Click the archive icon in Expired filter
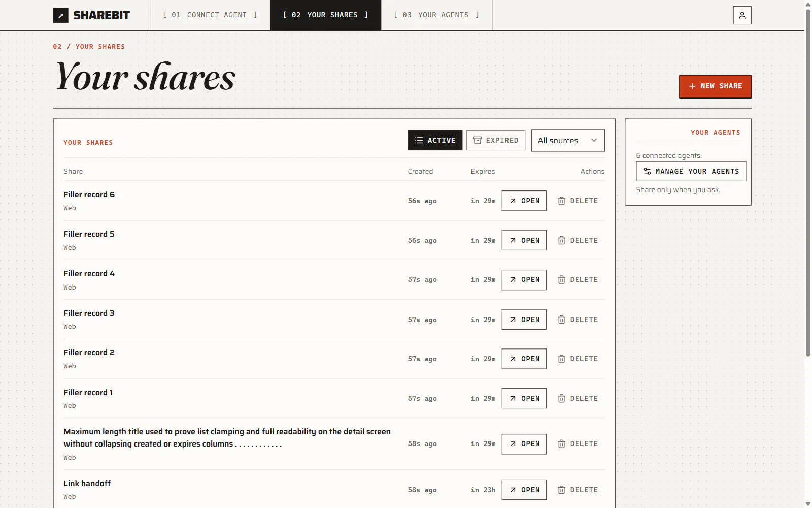 pyautogui.click(x=478, y=140)
